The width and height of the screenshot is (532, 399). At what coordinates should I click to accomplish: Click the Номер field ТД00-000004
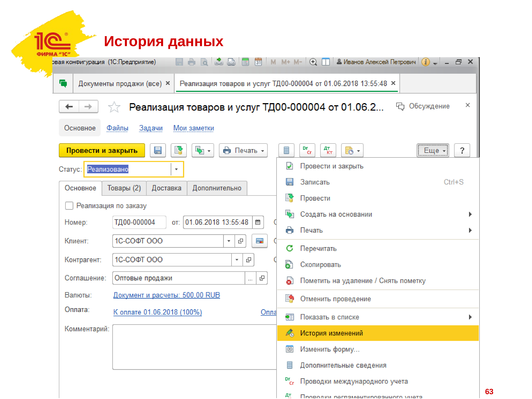(x=139, y=222)
